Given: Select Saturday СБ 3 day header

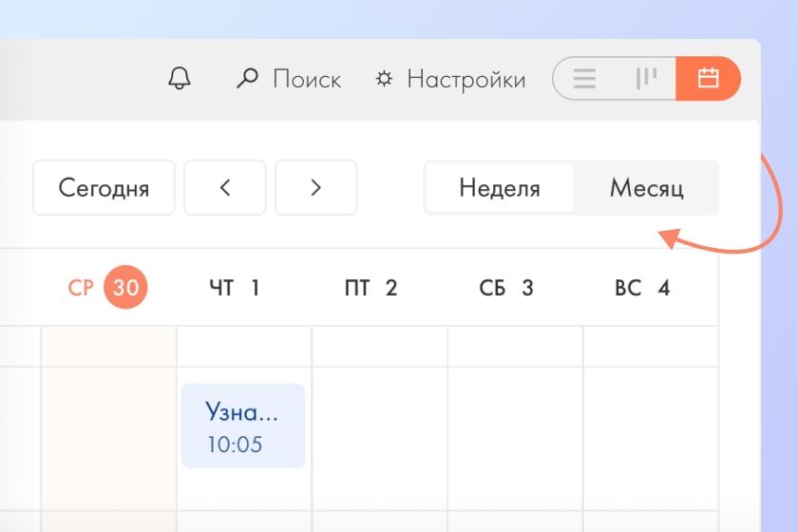Looking at the screenshot, I should click(x=506, y=288).
